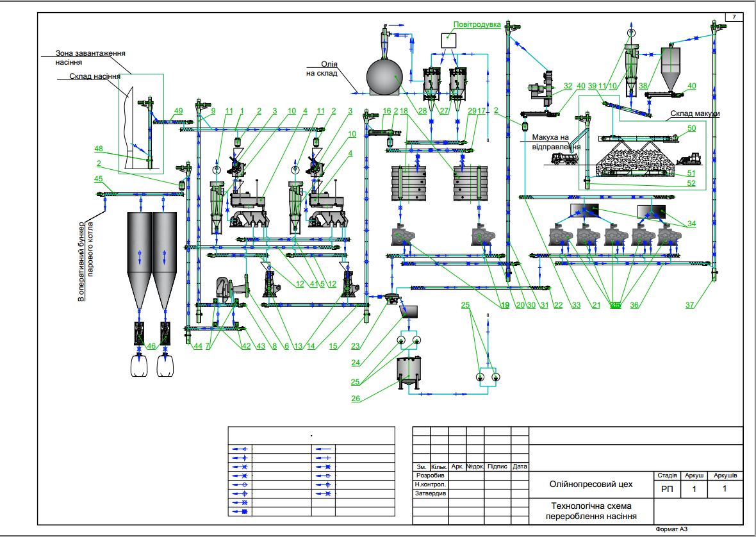The image size is (756, 537).
Task: Select position number 44 callout
Action: coord(198,346)
